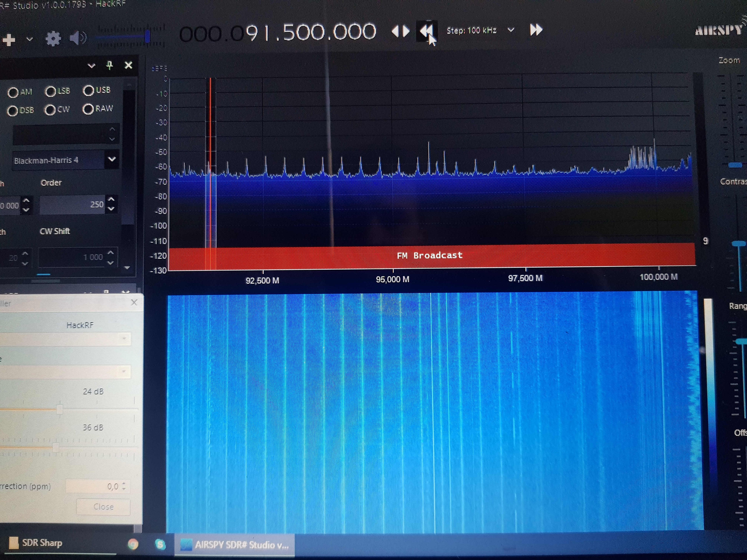Open the HackRF device dropdown
Screen dimensions: 747x560
(124, 339)
